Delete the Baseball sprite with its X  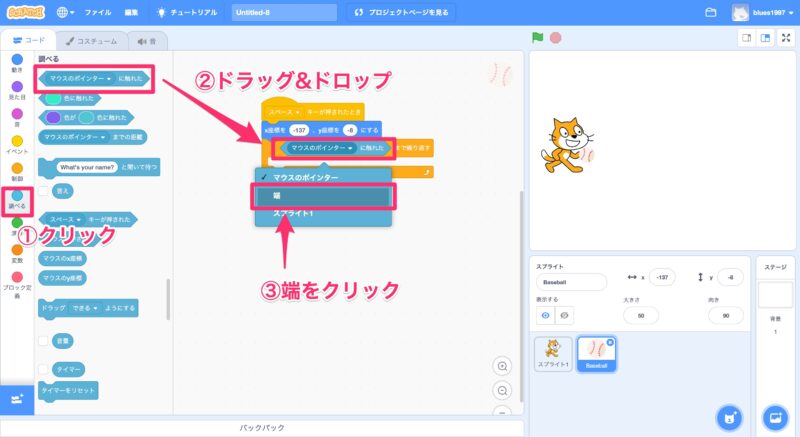[x=611, y=340]
